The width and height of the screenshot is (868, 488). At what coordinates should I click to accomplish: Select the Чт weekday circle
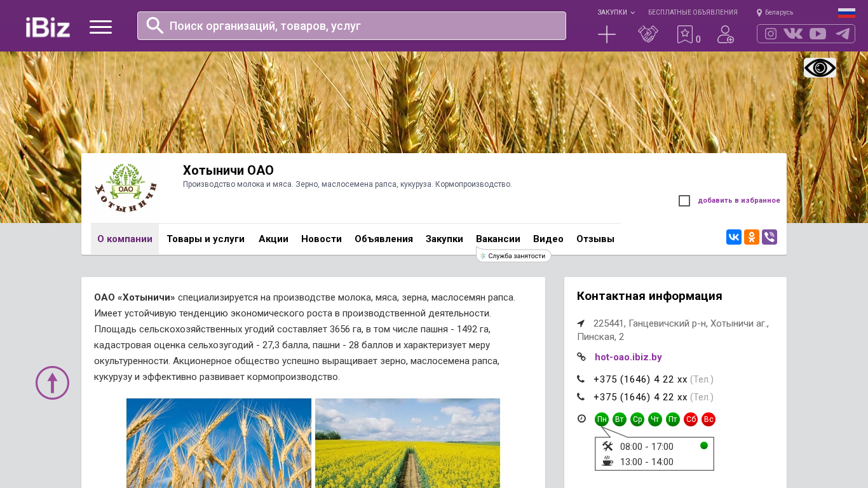coord(655,419)
